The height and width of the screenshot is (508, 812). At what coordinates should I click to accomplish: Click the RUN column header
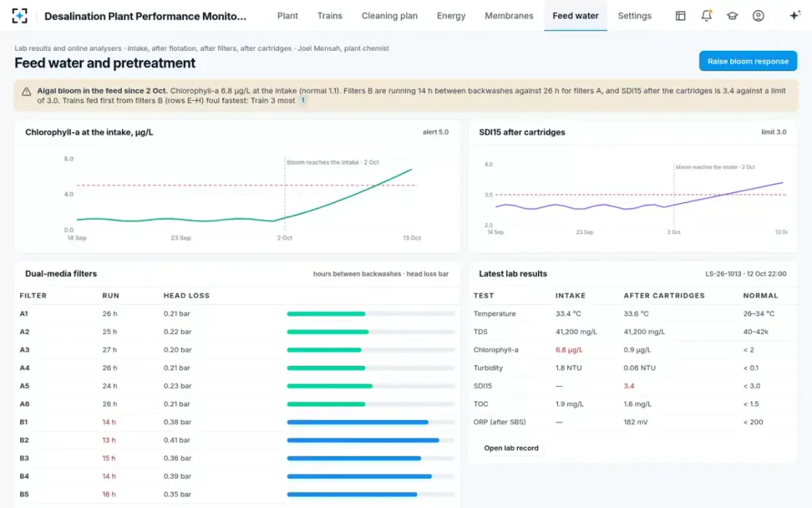[x=110, y=295]
